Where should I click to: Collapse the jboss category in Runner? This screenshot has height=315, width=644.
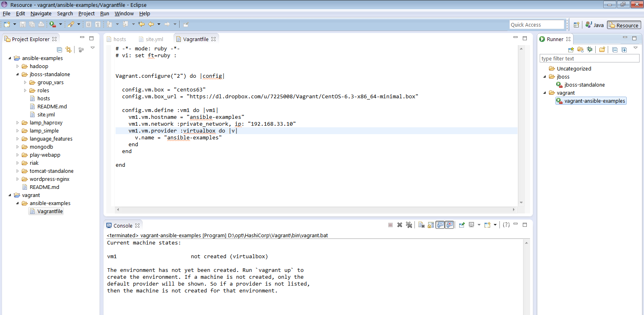545,77
